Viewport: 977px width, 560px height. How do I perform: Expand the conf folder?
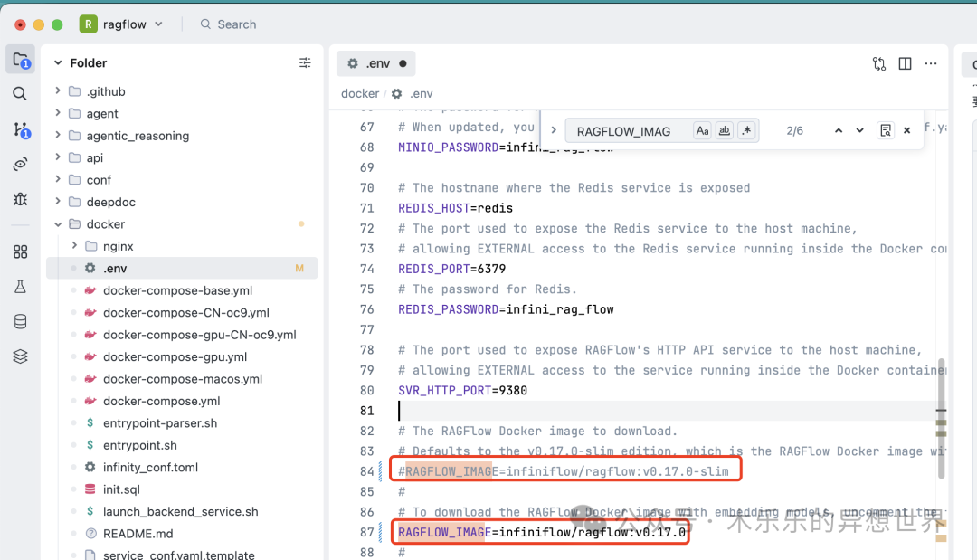tap(58, 179)
